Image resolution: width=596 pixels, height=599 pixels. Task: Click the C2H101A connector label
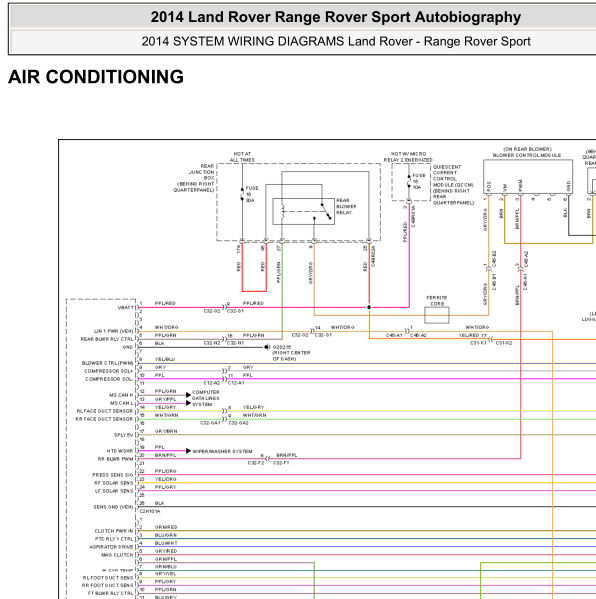tap(150, 511)
